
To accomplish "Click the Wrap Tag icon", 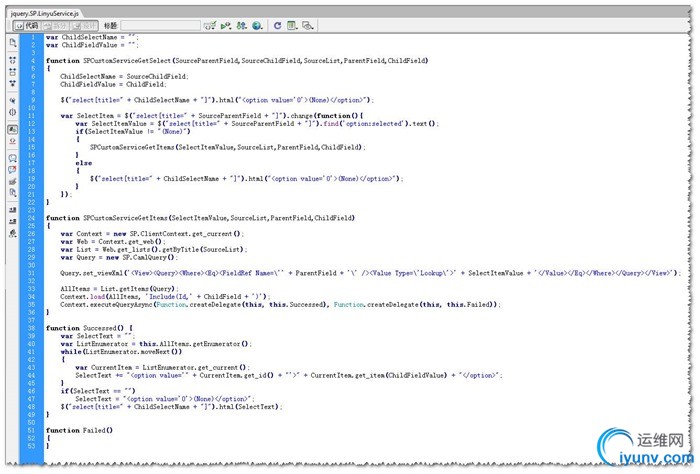I will click(x=12, y=181).
